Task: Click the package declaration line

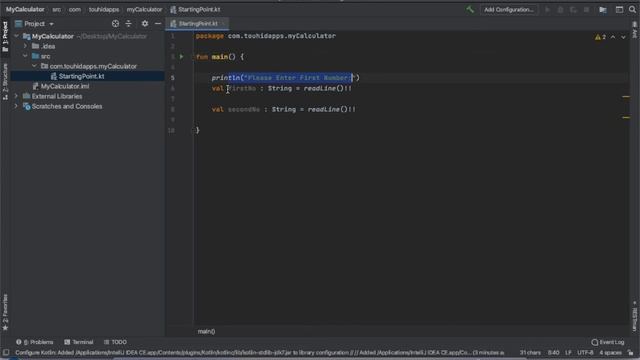Action: pyautogui.click(x=266, y=36)
